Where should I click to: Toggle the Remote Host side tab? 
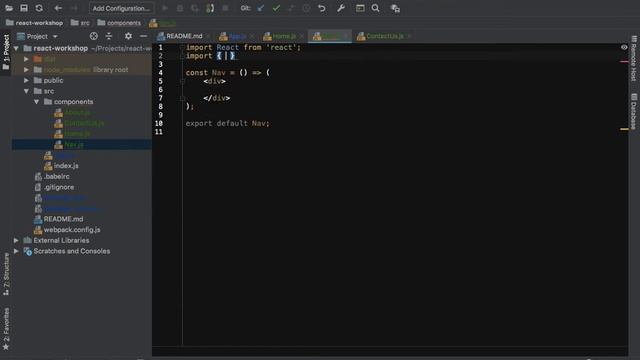pos(633,58)
